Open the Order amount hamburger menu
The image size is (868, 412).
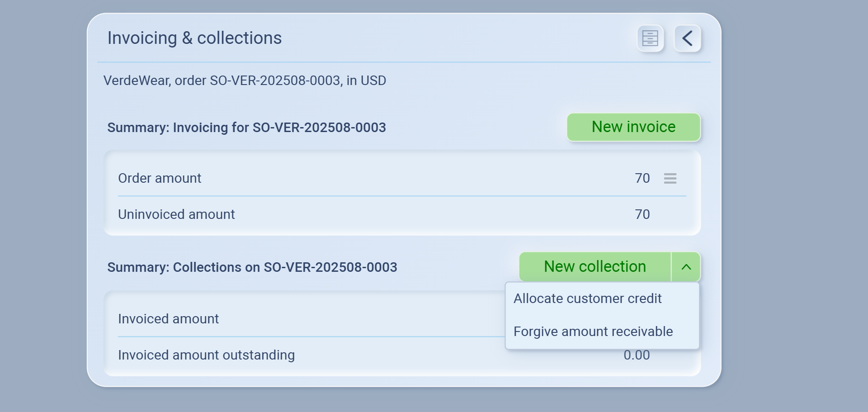670,179
